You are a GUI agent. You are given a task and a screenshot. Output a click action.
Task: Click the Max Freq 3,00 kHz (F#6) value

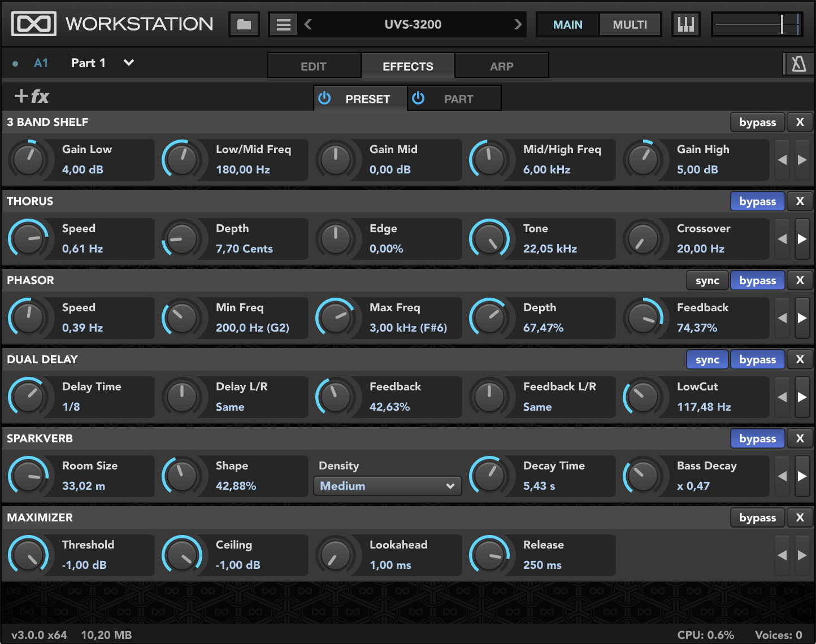[x=409, y=328]
